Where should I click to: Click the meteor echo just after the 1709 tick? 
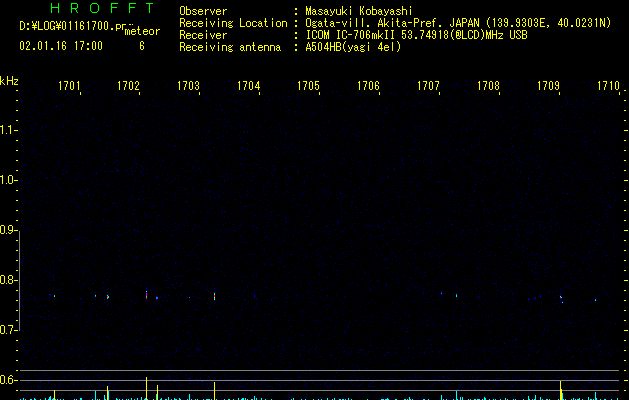[561, 299]
